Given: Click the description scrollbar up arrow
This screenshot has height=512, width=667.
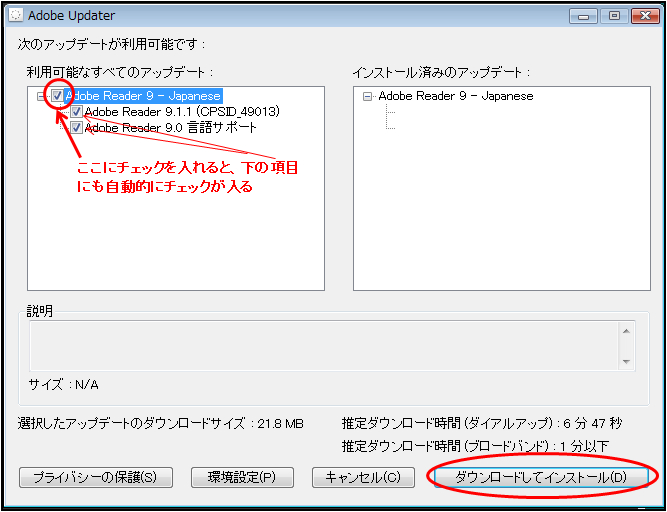Looking at the screenshot, I should click(626, 331).
